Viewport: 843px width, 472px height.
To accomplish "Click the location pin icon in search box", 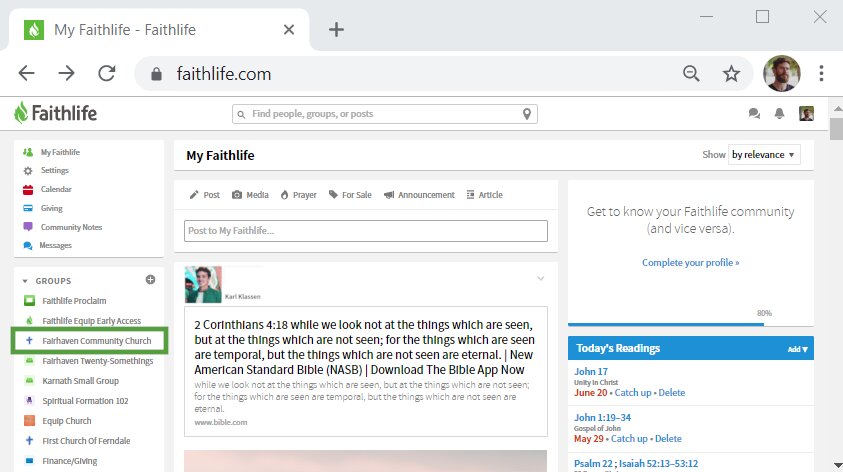I will pyautogui.click(x=527, y=114).
